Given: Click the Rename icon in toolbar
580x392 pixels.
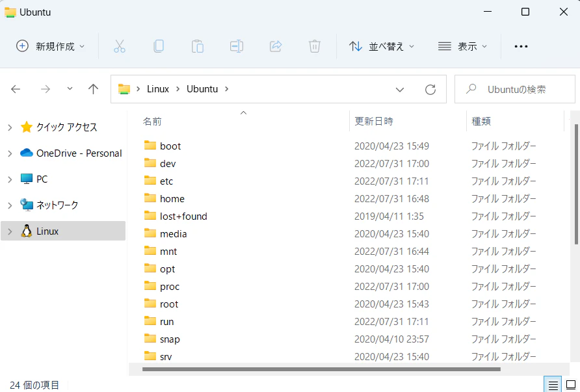Looking at the screenshot, I should coord(237,46).
